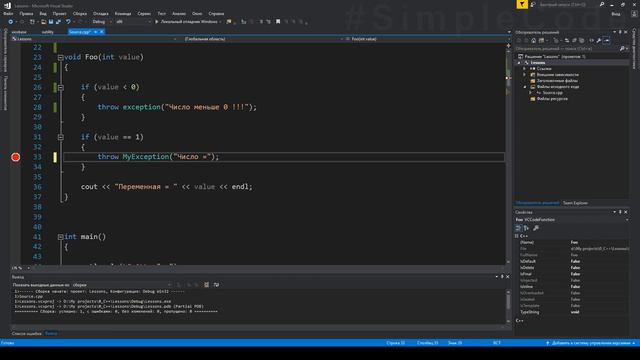Image resolution: width=640 pixels, height=360 pixels.
Task: Click the red breakpoint on line 33
Action: [16, 157]
